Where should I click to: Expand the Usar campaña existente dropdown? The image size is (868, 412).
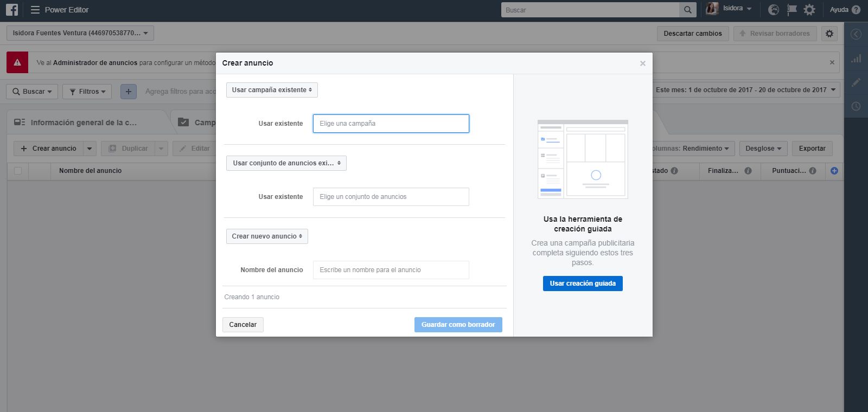point(272,90)
